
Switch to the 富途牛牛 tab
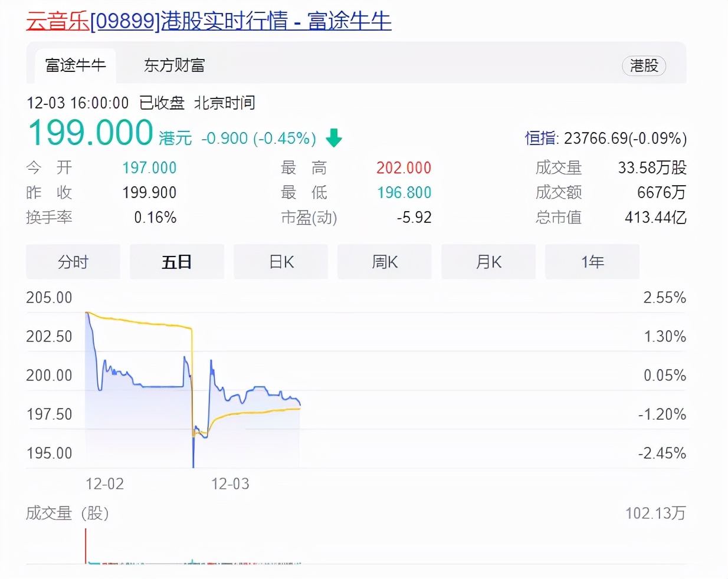(76, 66)
